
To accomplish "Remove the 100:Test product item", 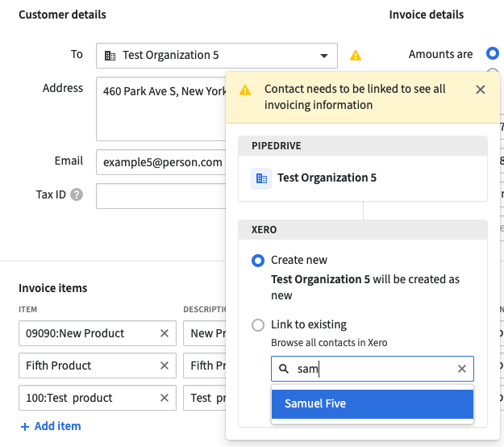I will click(x=165, y=398).
